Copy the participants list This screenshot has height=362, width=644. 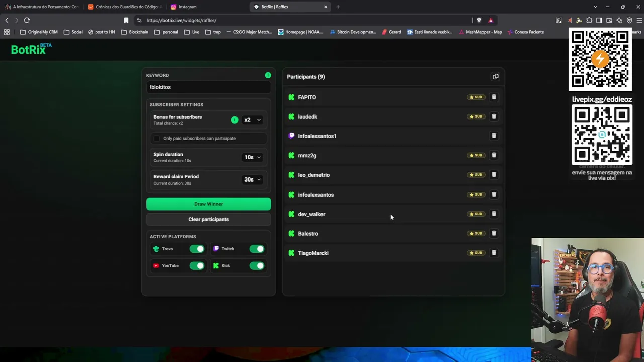(x=495, y=77)
